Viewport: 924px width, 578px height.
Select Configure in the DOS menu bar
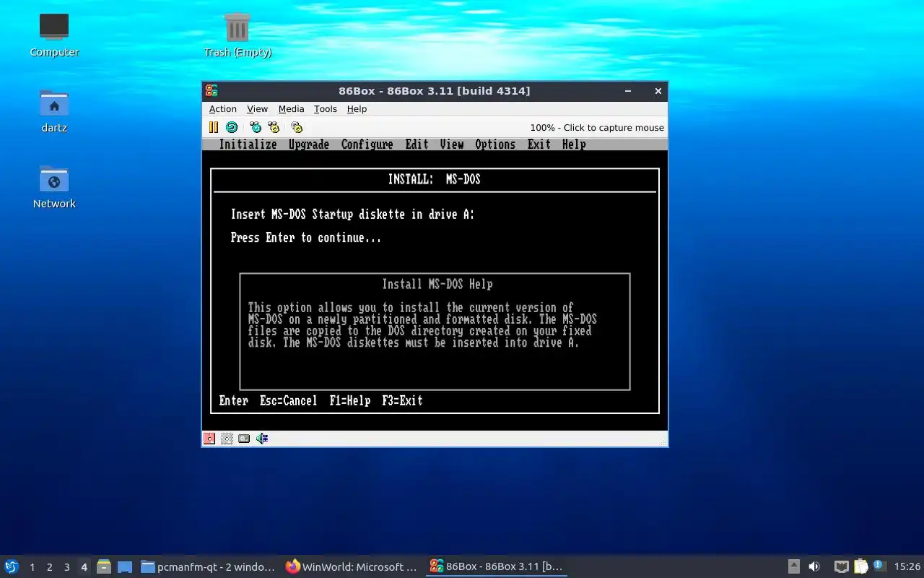click(367, 144)
